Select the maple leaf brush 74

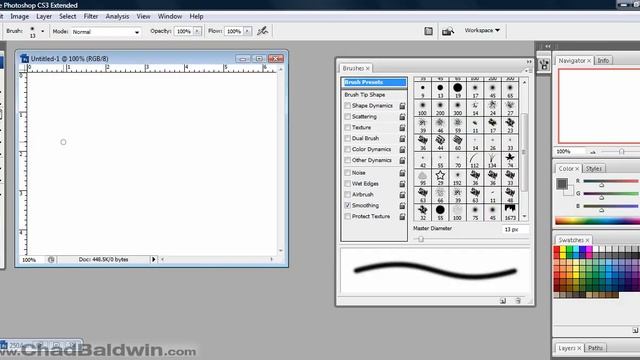click(510, 160)
